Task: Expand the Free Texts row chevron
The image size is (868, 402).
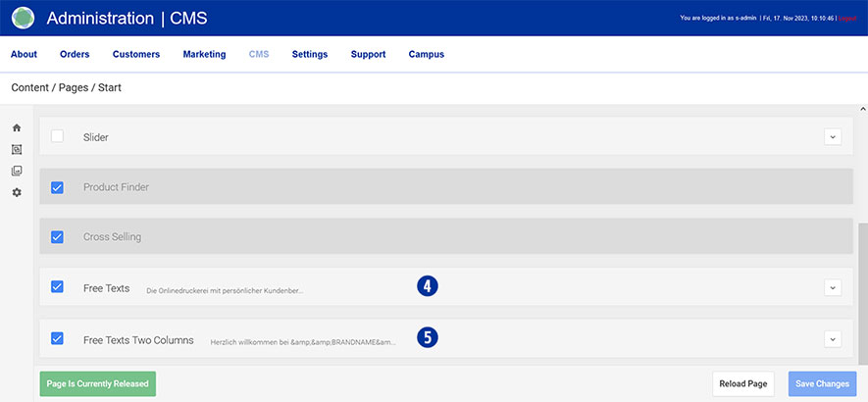Action: pos(833,287)
